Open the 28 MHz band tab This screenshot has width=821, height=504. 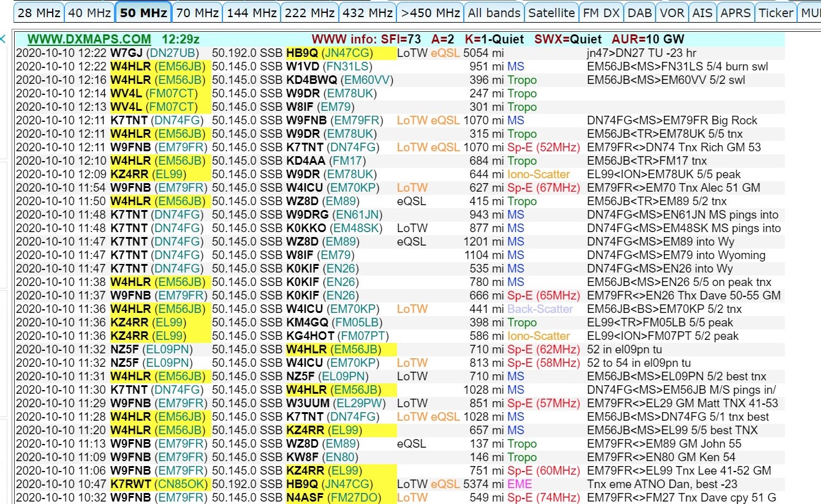pyautogui.click(x=38, y=12)
